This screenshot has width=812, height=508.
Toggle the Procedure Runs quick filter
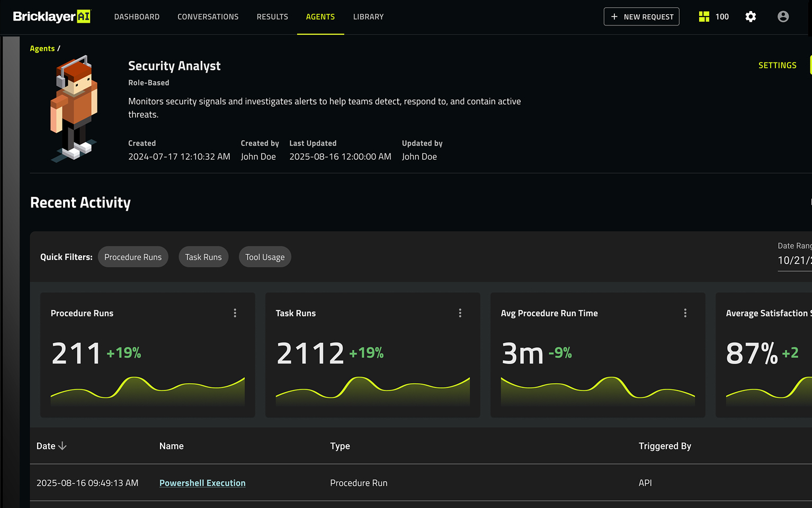(133, 257)
